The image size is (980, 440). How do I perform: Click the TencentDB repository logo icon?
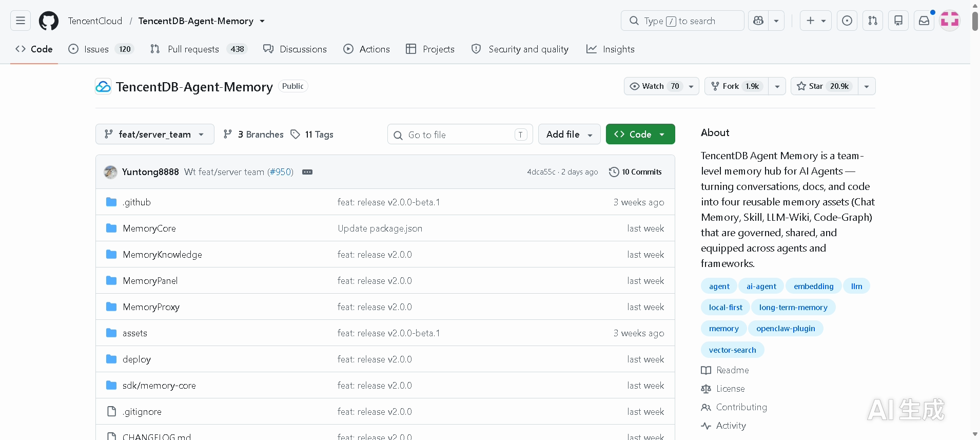click(103, 86)
